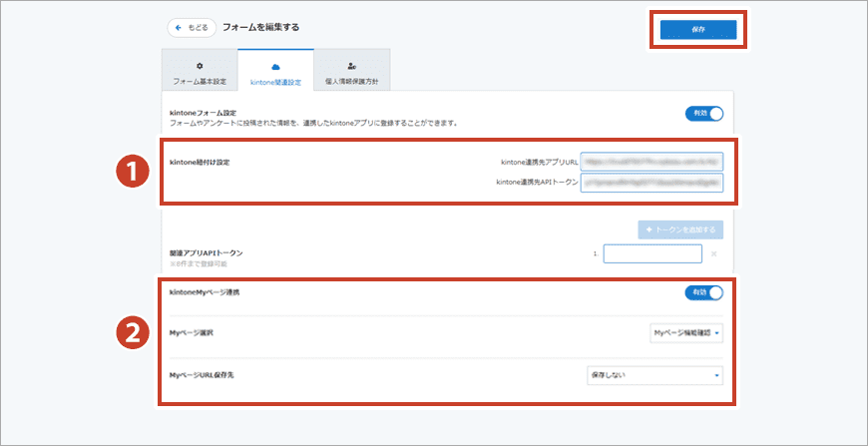Viewport: 868px width, 446px height.
Task: Toggle the kintoneMyページ連携 switch off
Action: (703, 292)
